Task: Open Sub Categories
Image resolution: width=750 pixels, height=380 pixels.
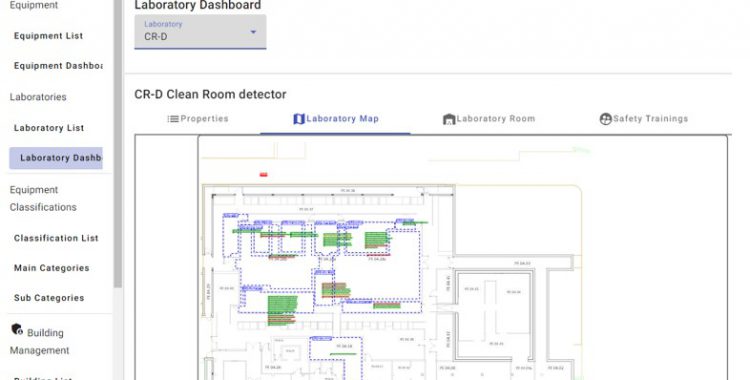Action: click(x=49, y=298)
